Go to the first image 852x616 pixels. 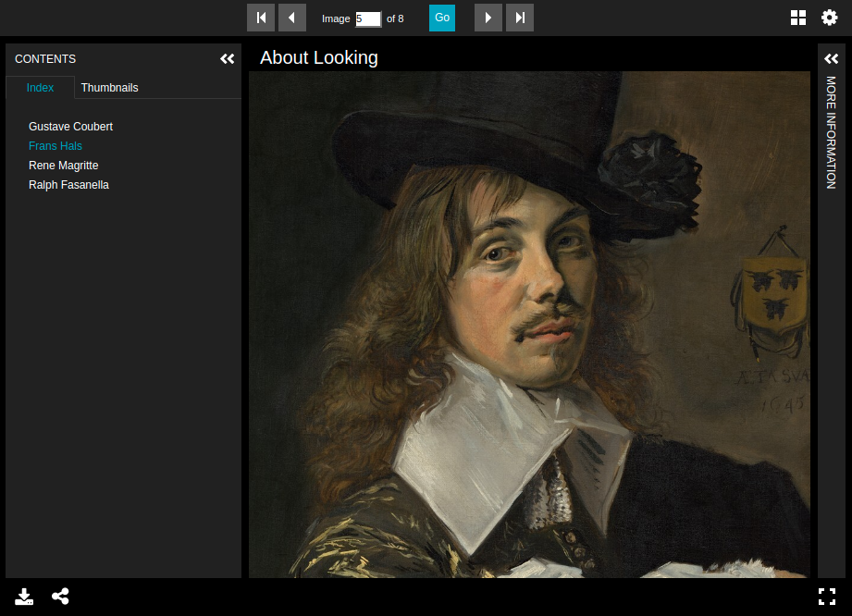coord(261,18)
